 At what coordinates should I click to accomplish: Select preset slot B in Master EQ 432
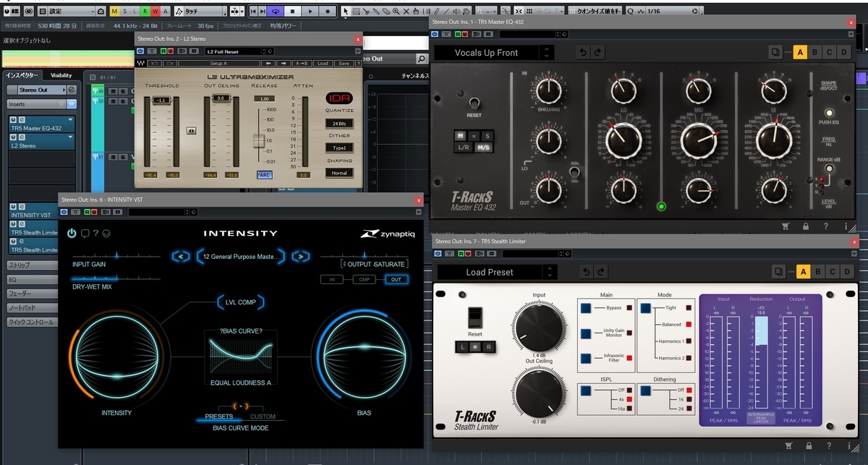point(814,52)
